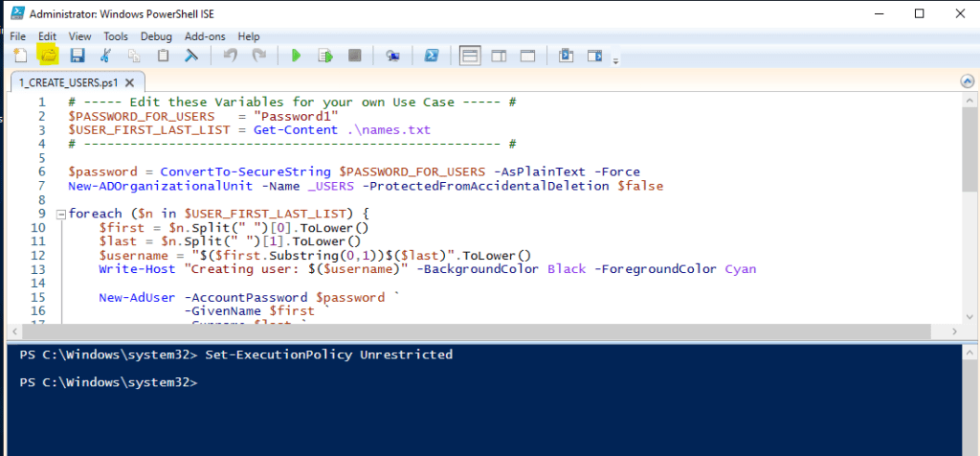Click the Run Selection icon

point(325,56)
